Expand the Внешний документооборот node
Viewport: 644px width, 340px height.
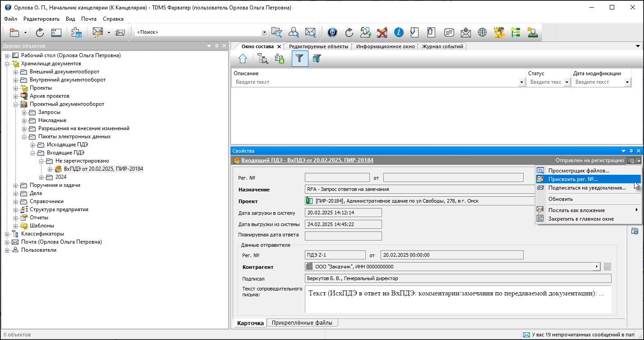pos(16,72)
